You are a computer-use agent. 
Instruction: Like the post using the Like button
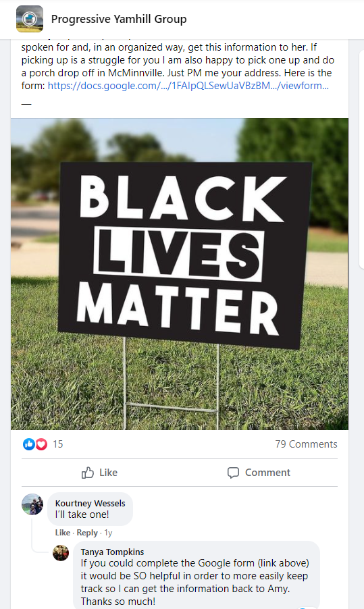(99, 473)
